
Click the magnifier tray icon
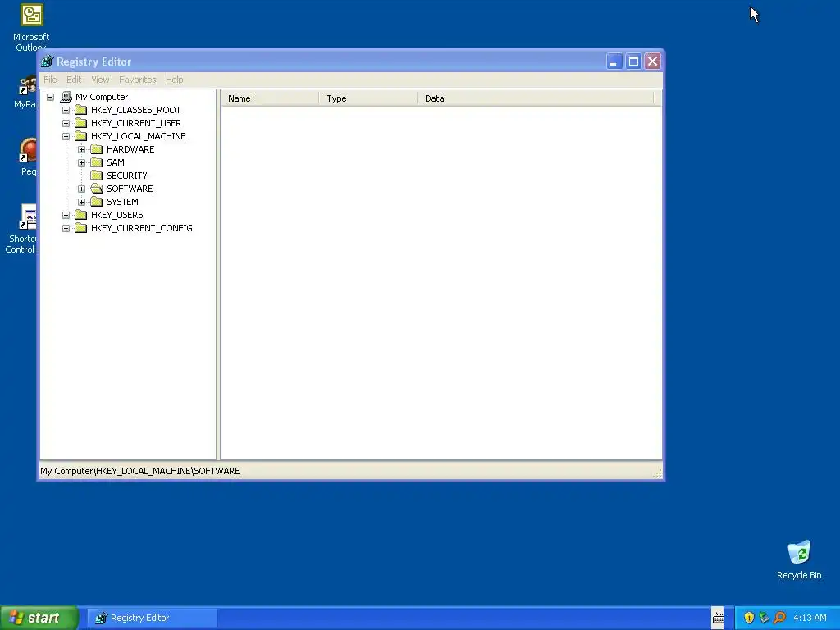coord(779,618)
